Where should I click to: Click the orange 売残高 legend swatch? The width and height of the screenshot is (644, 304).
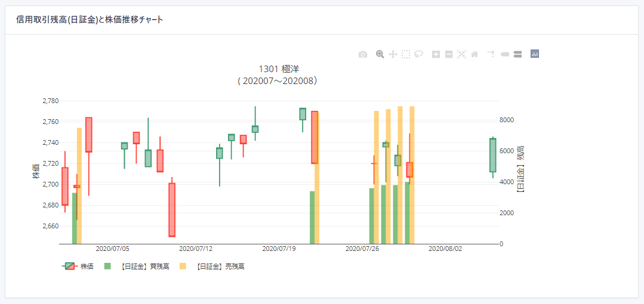[x=183, y=266]
